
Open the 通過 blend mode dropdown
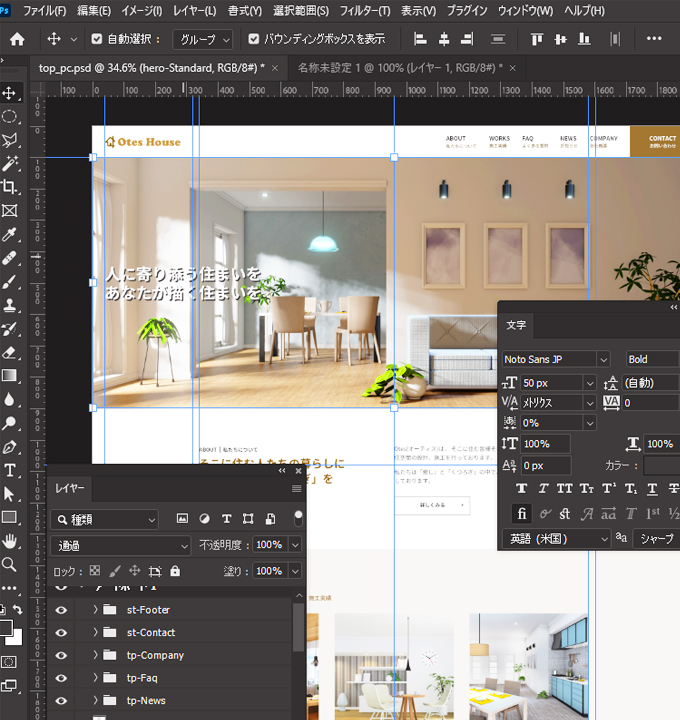(120, 546)
